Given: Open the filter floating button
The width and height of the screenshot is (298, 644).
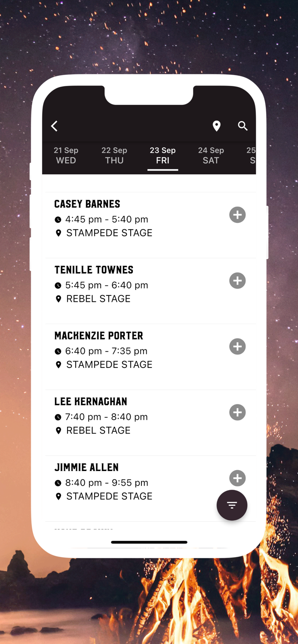Looking at the screenshot, I should click(x=232, y=505).
